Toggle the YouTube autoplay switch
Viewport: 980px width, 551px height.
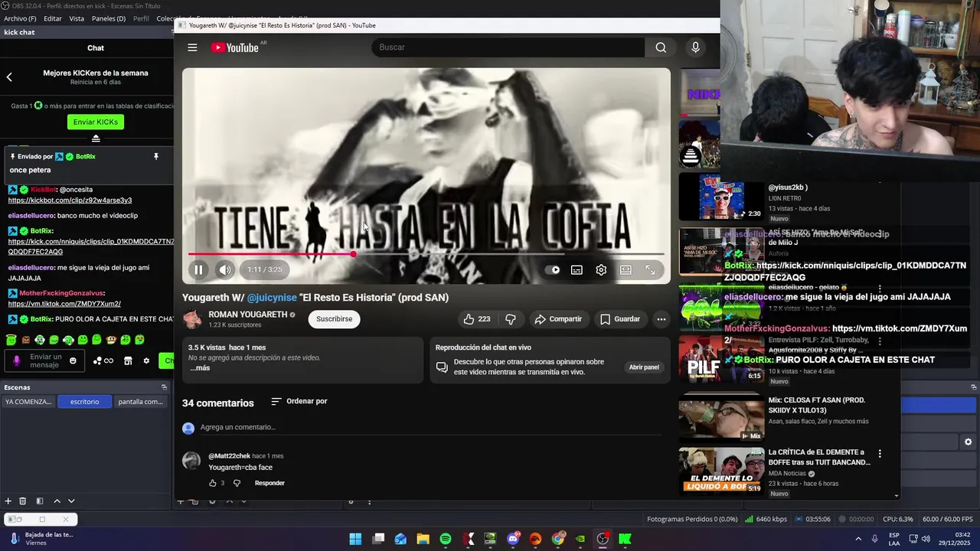pyautogui.click(x=552, y=269)
